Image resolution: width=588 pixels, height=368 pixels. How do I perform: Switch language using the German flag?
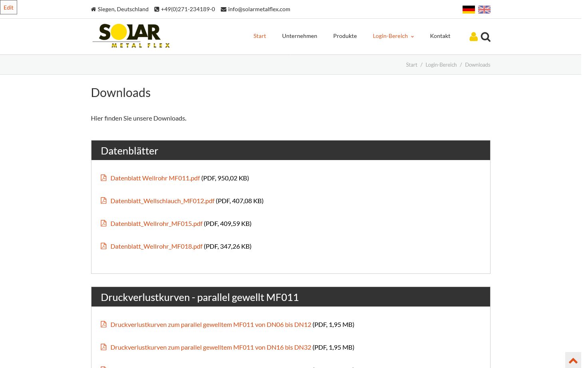(468, 10)
